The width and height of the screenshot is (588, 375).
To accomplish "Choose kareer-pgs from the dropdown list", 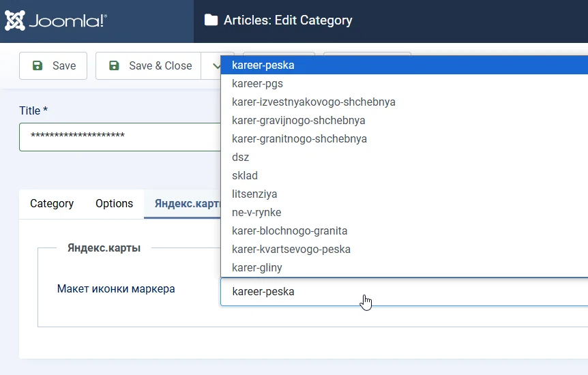I will pyautogui.click(x=257, y=84).
